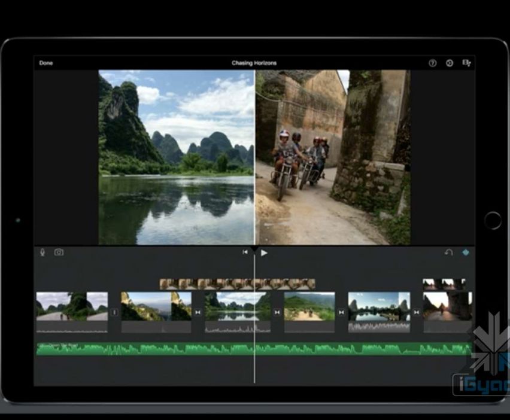Edit the transition before the green hills clip
Viewport: 510px width, 420px height.
(277, 312)
